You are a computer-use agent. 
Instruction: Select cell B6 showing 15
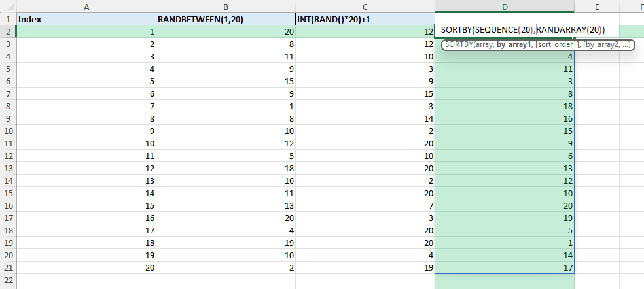point(226,81)
